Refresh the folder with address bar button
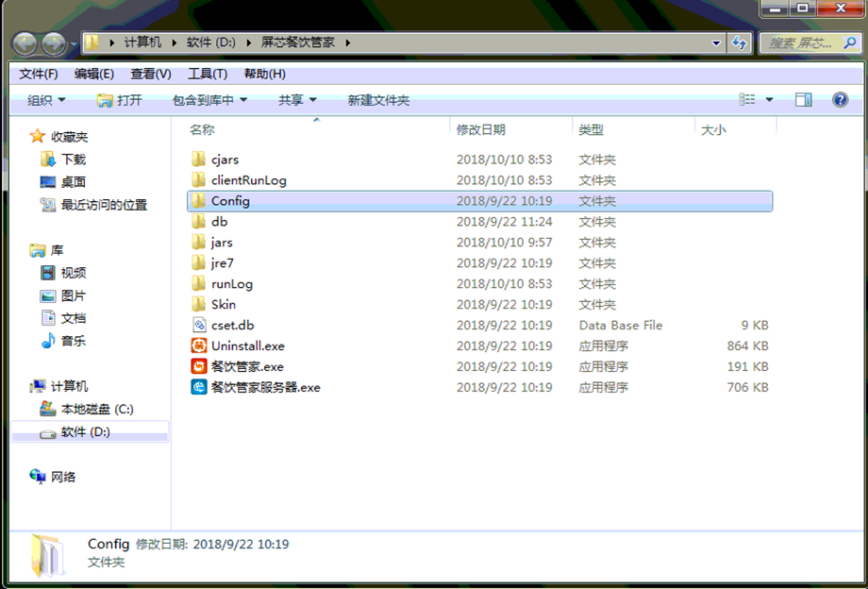Viewport: 868px width, 589px height. pyautogui.click(x=739, y=42)
